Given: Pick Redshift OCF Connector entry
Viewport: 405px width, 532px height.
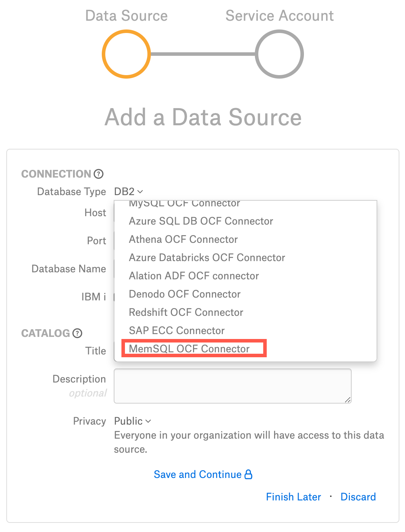Looking at the screenshot, I should (186, 312).
